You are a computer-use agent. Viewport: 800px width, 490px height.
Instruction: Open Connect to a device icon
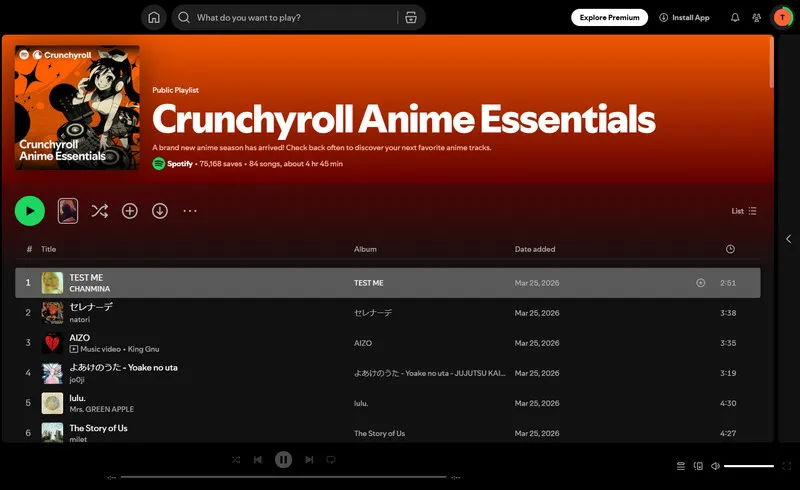pos(698,466)
